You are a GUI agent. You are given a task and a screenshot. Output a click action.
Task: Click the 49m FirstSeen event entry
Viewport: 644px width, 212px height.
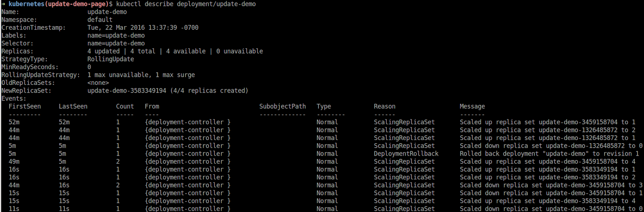(14, 162)
